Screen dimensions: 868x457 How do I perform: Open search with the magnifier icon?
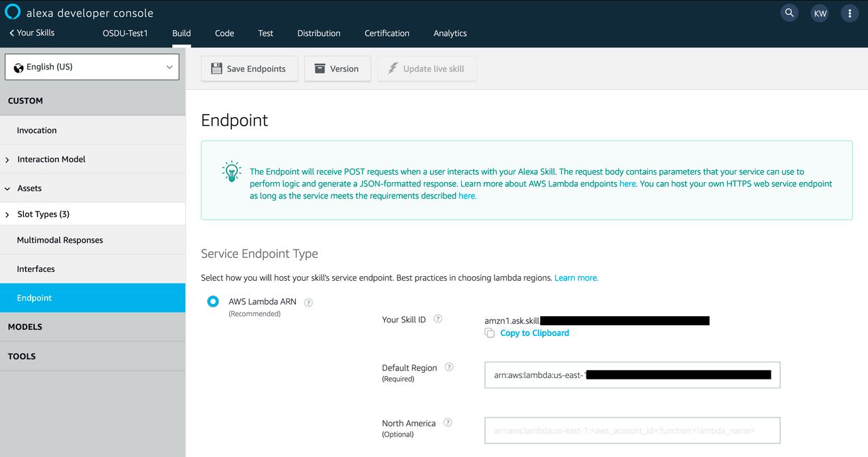(789, 13)
